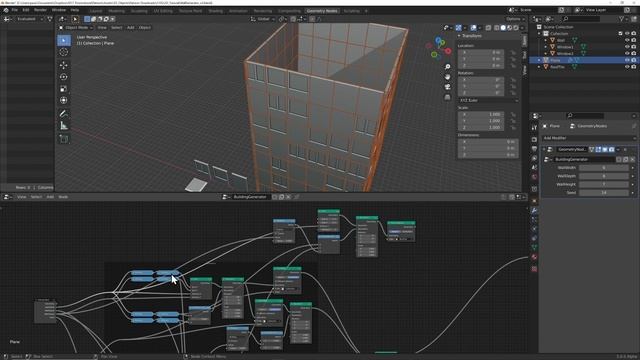This screenshot has width=640, height=360.
Task: Disable render for Wall object camera icon
Action: pyautogui.click(x=633, y=40)
